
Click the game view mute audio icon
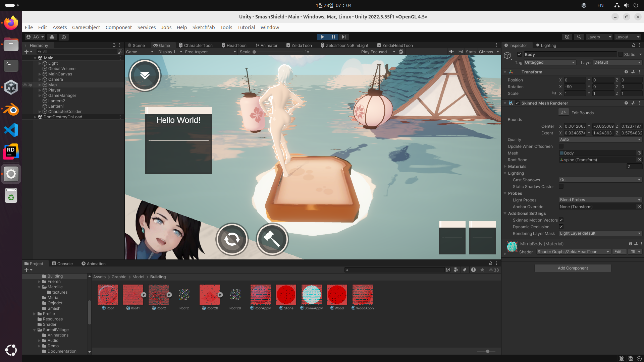pos(451,52)
